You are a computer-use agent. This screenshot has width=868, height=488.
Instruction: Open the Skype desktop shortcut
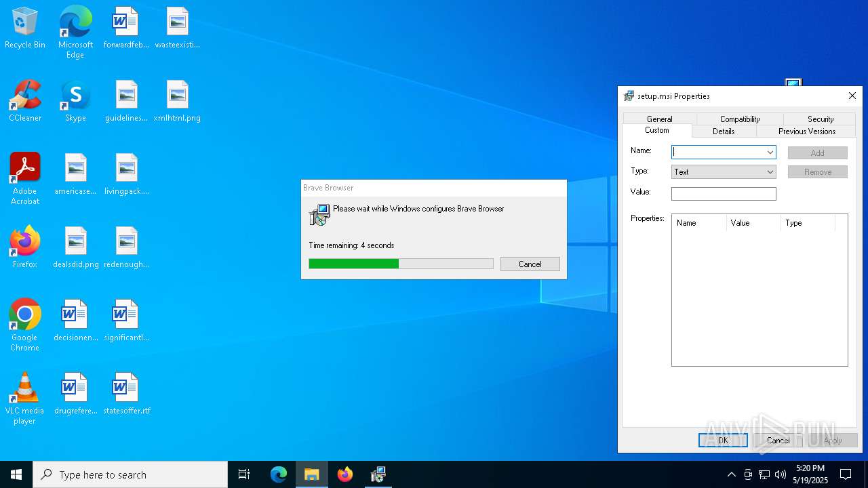click(x=75, y=102)
